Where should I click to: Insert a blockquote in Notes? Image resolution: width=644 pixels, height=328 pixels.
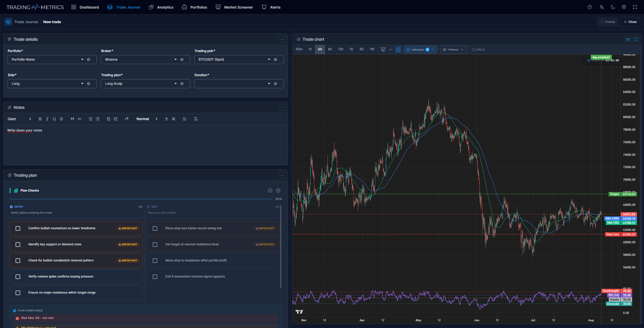coord(72,119)
